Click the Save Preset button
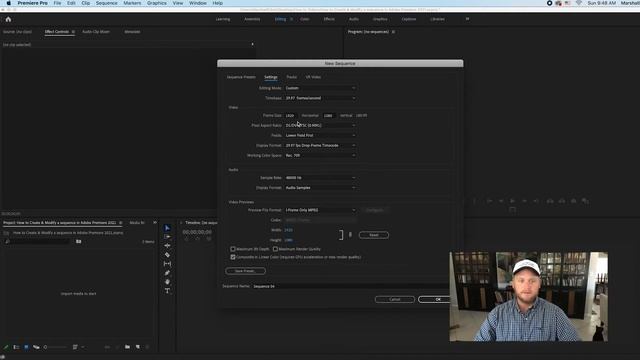Image resolution: width=640 pixels, height=360 pixels. (245, 271)
